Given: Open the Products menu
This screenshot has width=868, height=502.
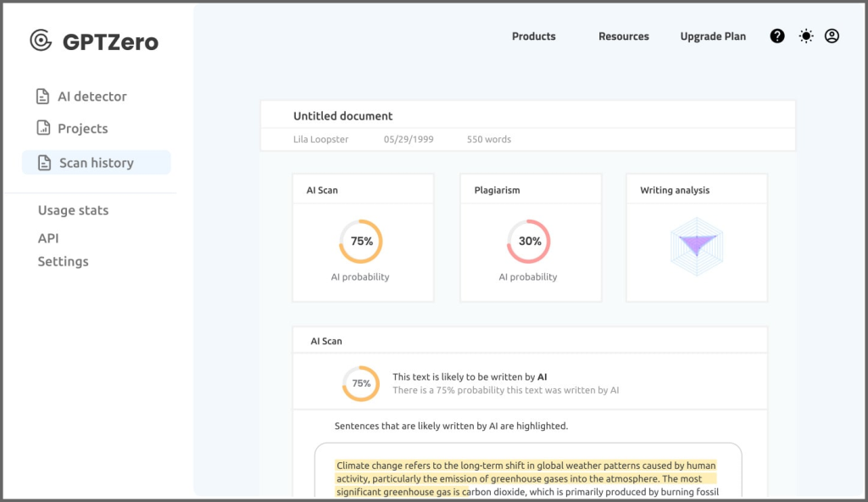Looking at the screenshot, I should pyautogui.click(x=534, y=36).
